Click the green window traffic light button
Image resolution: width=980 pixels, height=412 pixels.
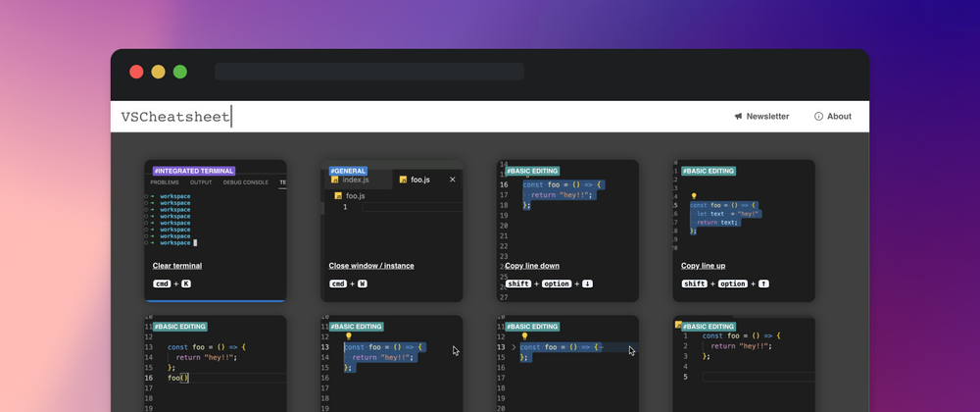[180, 72]
